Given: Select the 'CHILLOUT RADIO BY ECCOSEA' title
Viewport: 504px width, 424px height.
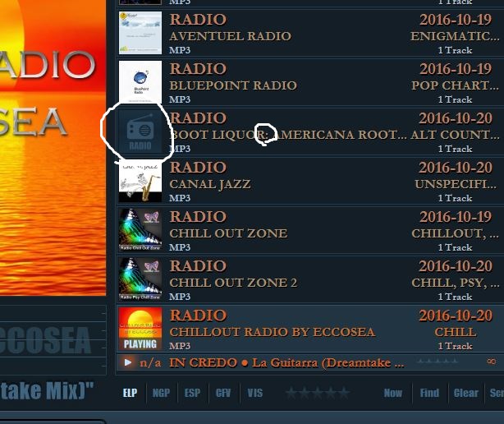Looking at the screenshot, I should pos(273,332).
